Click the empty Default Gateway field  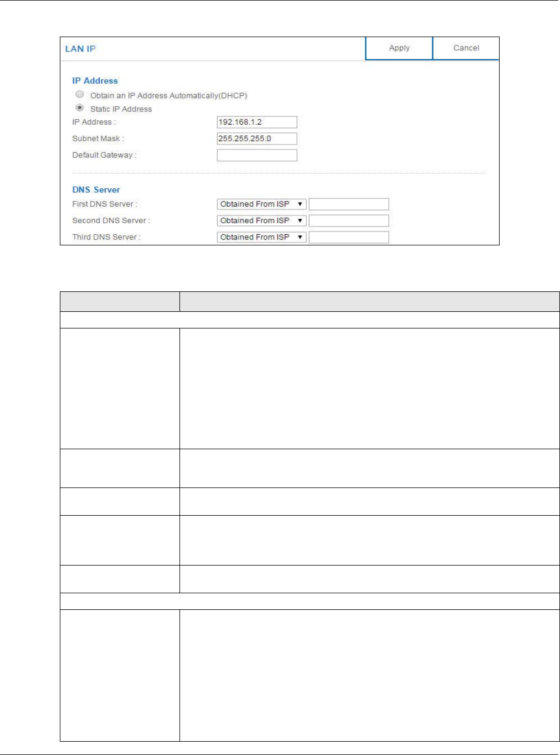(x=257, y=156)
